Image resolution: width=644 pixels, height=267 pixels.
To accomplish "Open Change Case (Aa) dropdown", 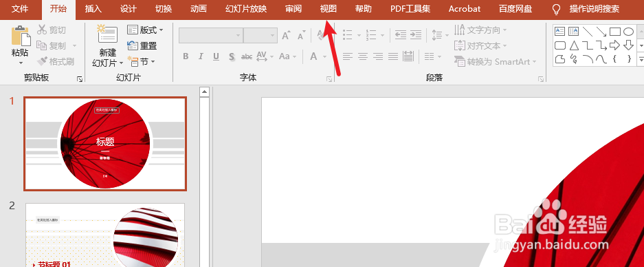I will (x=287, y=56).
